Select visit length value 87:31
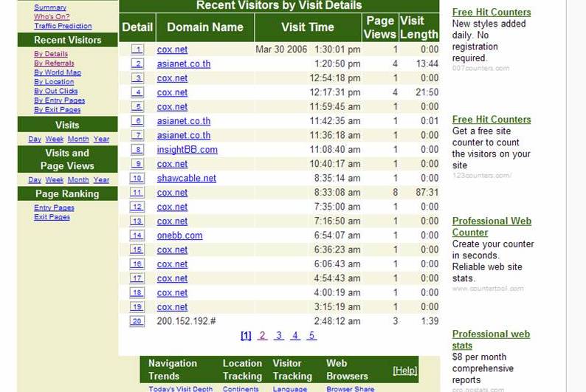 click(x=427, y=193)
